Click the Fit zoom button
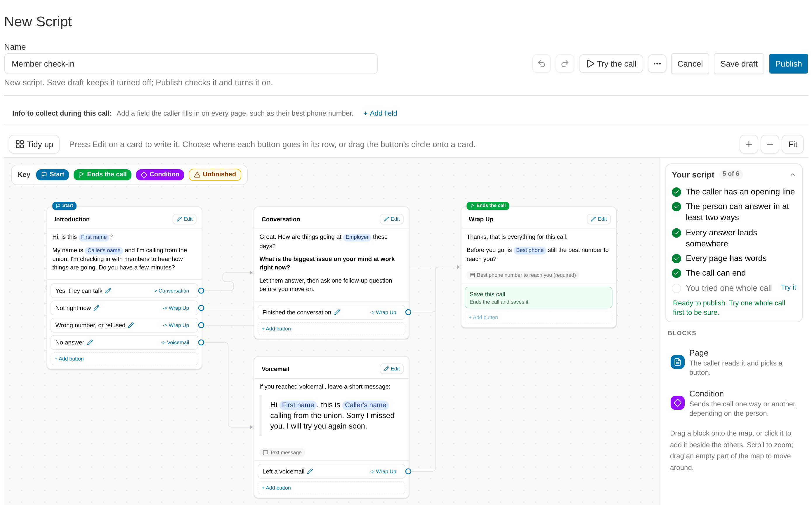The image size is (812, 505). [x=792, y=144]
